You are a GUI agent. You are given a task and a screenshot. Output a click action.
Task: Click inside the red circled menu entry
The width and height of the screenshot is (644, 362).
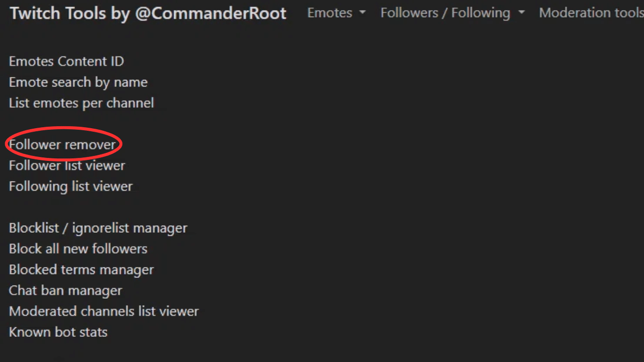tap(62, 144)
